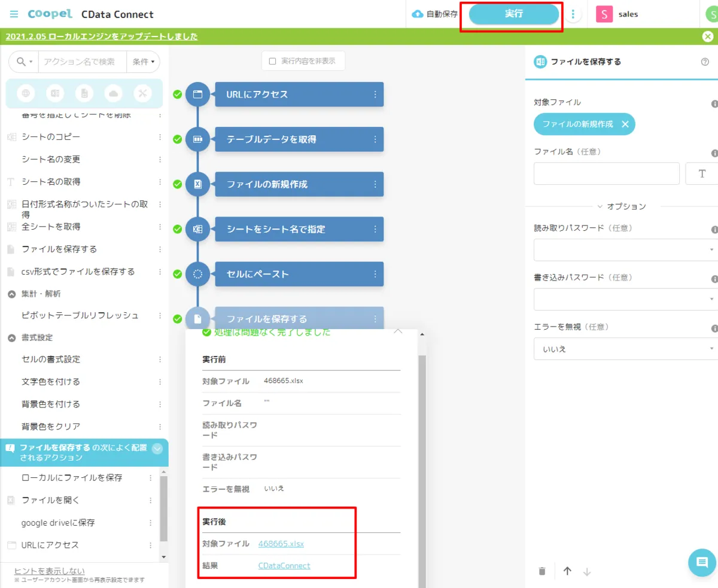This screenshot has height=588, width=718.
Task: Click the cloud category icon in the action filter
Action: click(113, 93)
